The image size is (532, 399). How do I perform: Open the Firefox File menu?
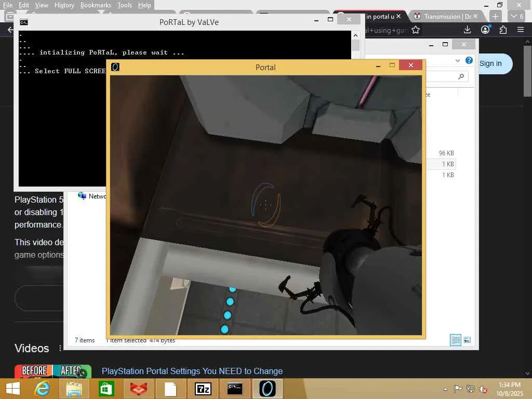[x=7, y=5]
